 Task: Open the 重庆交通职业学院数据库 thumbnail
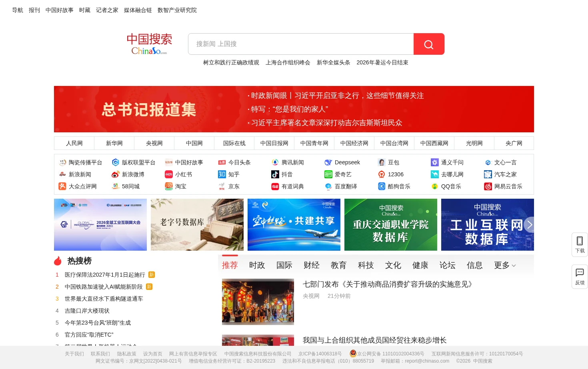(x=391, y=225)
